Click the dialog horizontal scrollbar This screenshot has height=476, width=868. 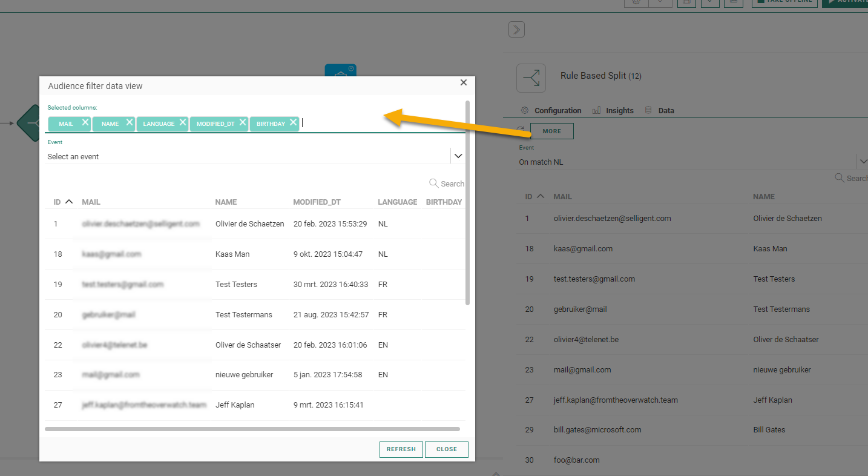(252, 429)
